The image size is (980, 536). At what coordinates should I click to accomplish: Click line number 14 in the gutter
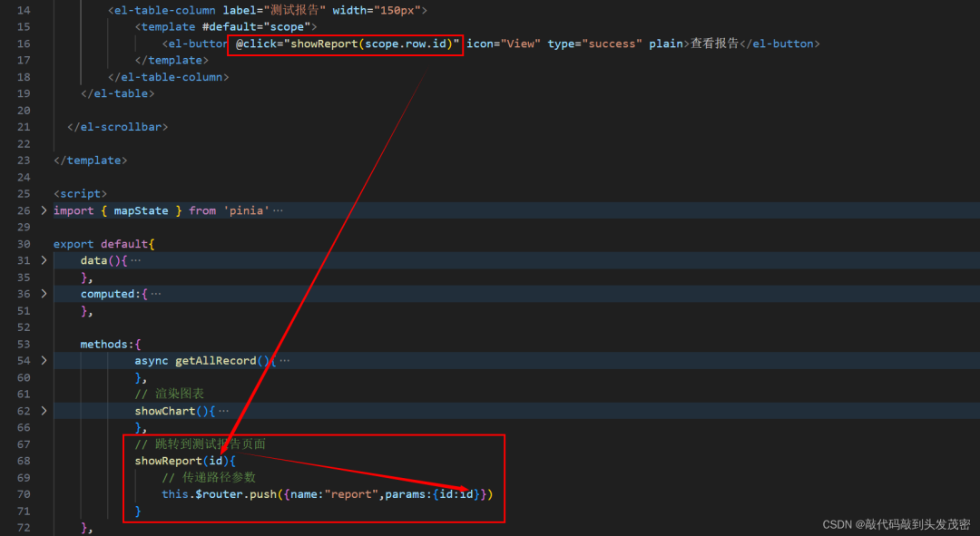coord(24,10)
